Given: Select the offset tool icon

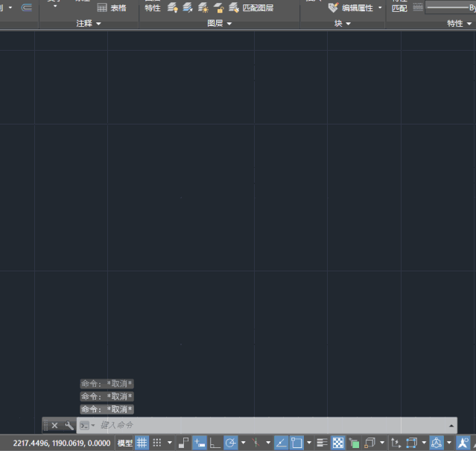Looking at the screenshot, I should (26, 7).
